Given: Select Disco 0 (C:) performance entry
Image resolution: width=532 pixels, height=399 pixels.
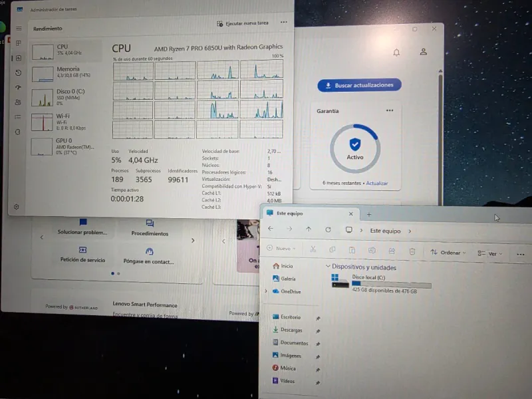Looking at the screenshot, I should [x=66, y=97].
